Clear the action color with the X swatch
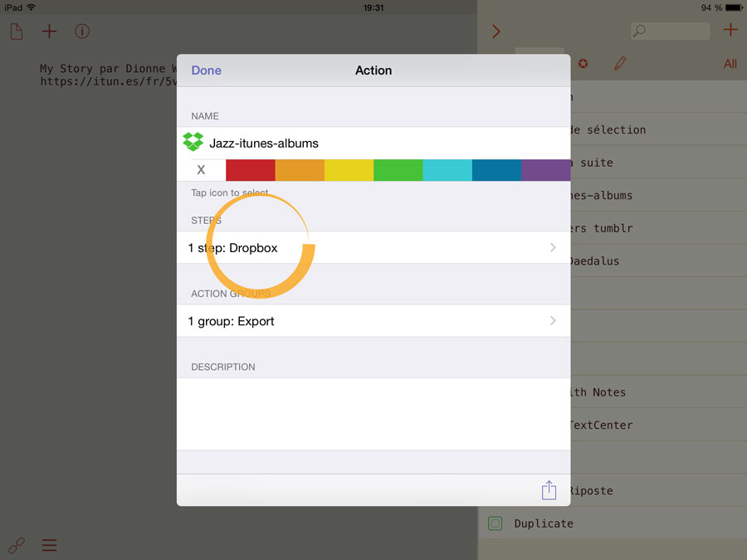 pos(201,170)
